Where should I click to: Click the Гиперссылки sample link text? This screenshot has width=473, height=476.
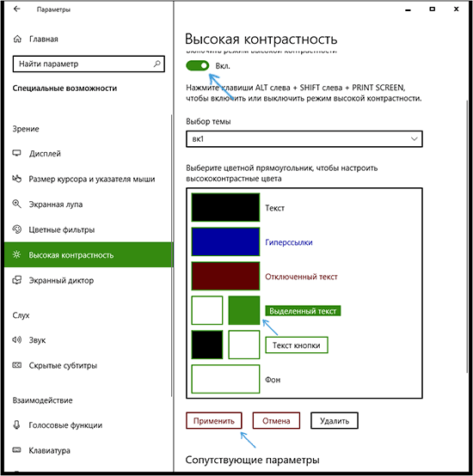tap(289, 242)
